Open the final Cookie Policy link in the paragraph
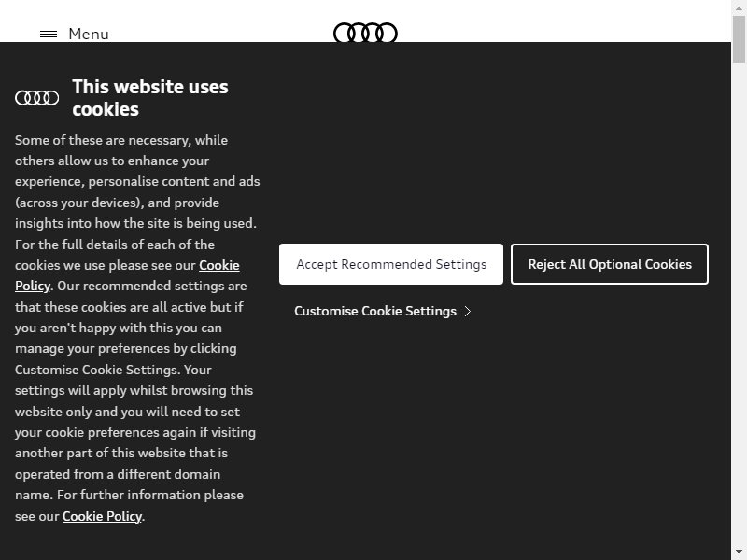 102,516
